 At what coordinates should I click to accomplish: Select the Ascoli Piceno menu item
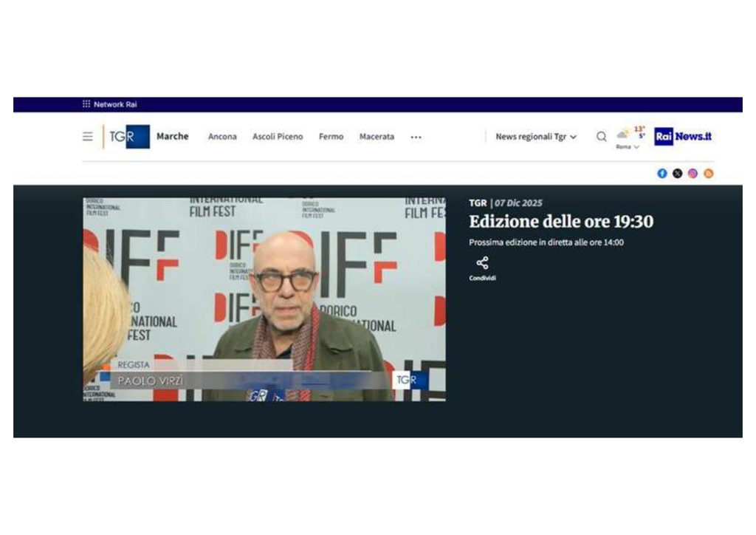point(278,137)
